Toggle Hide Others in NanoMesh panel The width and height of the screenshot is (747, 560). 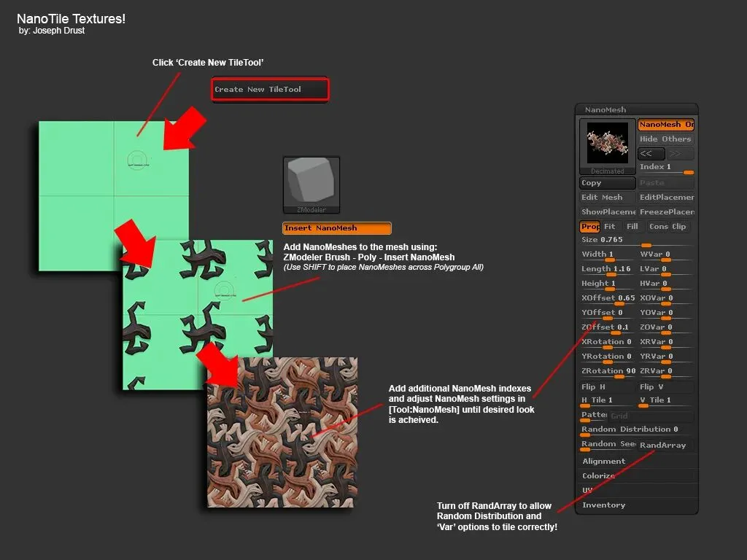tap(666, 139)
